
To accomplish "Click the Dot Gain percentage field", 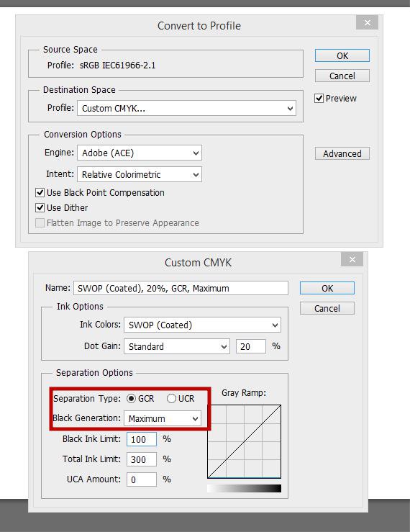I will (251, 346).
